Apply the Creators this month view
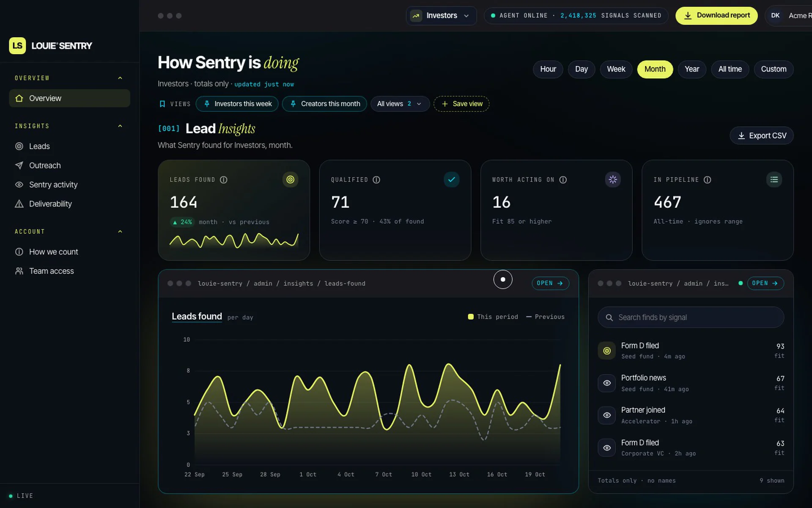This screenshot has width=812, height=508. [324, 104]
